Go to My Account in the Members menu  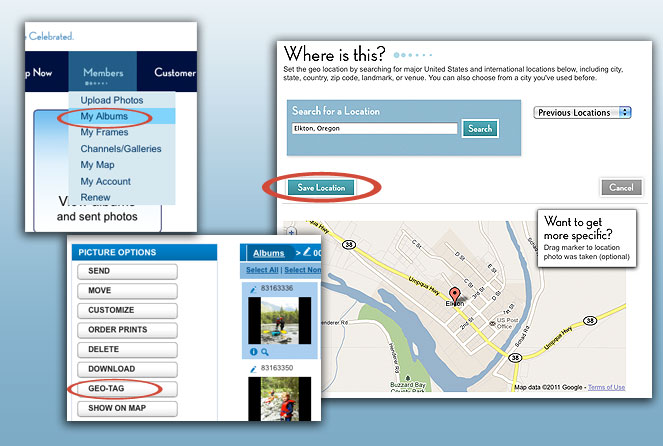click(106, 181)
